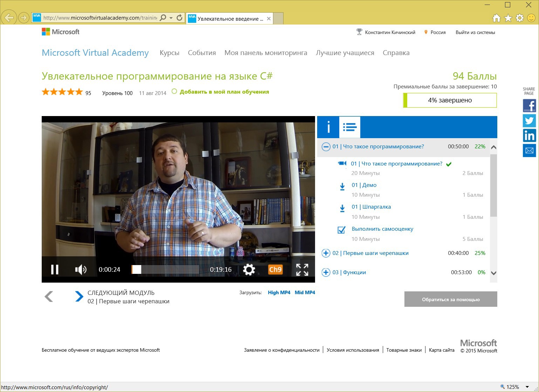Click the browser address bar URL
This screenshot has width=539, height=392.
[x=100, y=18]
